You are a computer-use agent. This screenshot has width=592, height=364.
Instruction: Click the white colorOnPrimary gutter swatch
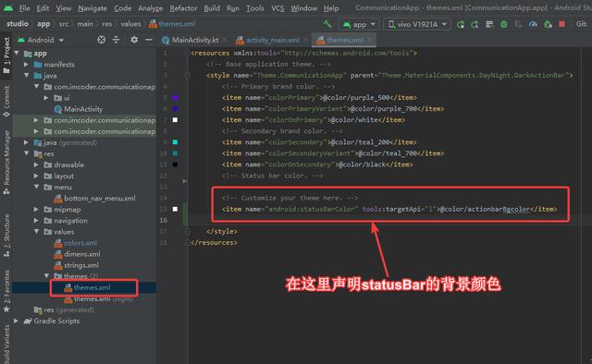(175, 120)
